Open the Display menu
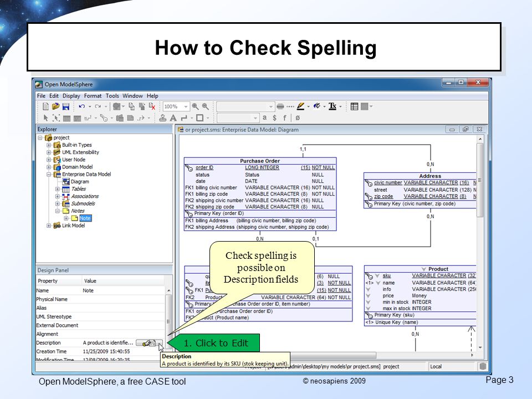 [71, 96]
